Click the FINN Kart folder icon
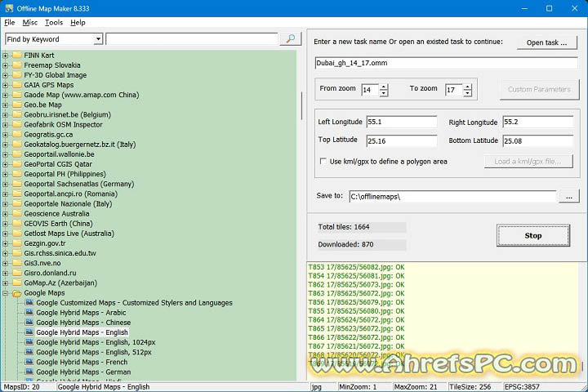The width and height of the screenshot is (588, 392). (x=17, y=56)
